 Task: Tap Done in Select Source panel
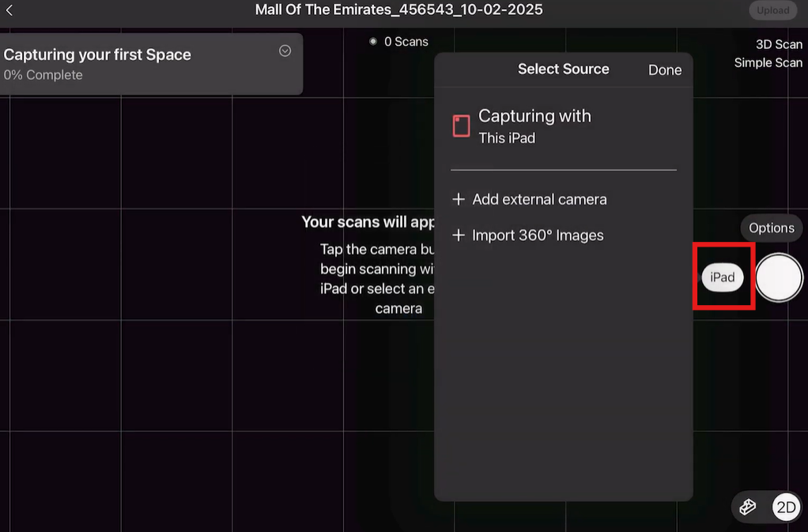[664, 70]
